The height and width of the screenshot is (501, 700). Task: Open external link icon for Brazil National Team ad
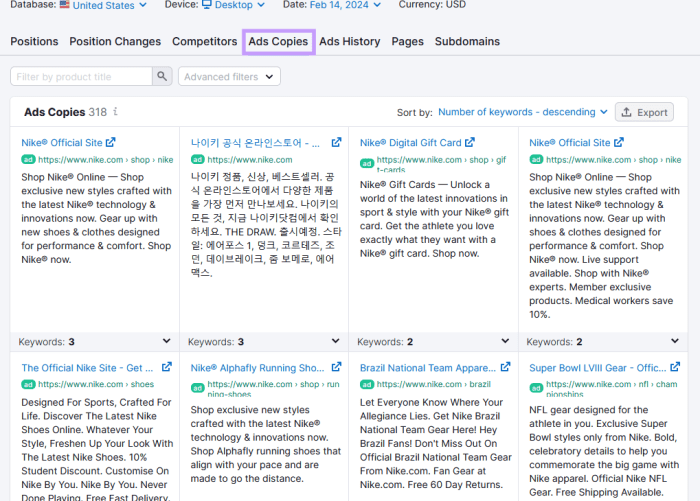(506, 368)
